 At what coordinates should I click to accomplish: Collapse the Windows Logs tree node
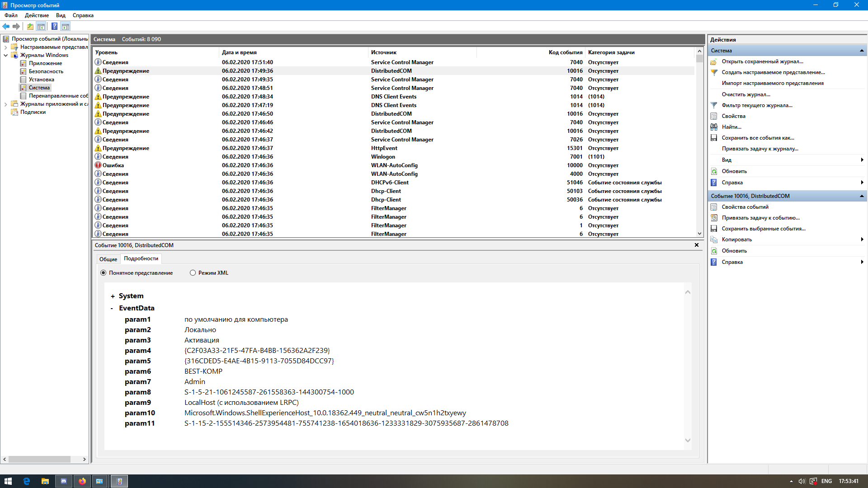tap(5, 55)
